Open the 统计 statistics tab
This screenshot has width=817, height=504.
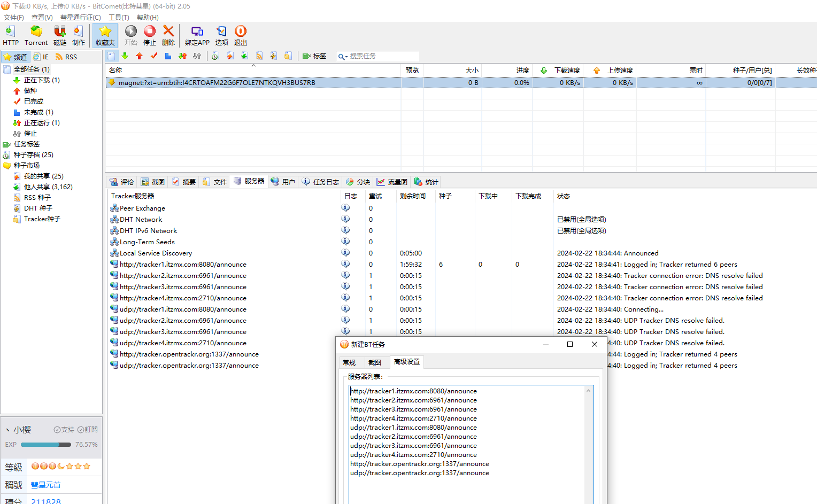pyautogui.click(x=426, y=182)
